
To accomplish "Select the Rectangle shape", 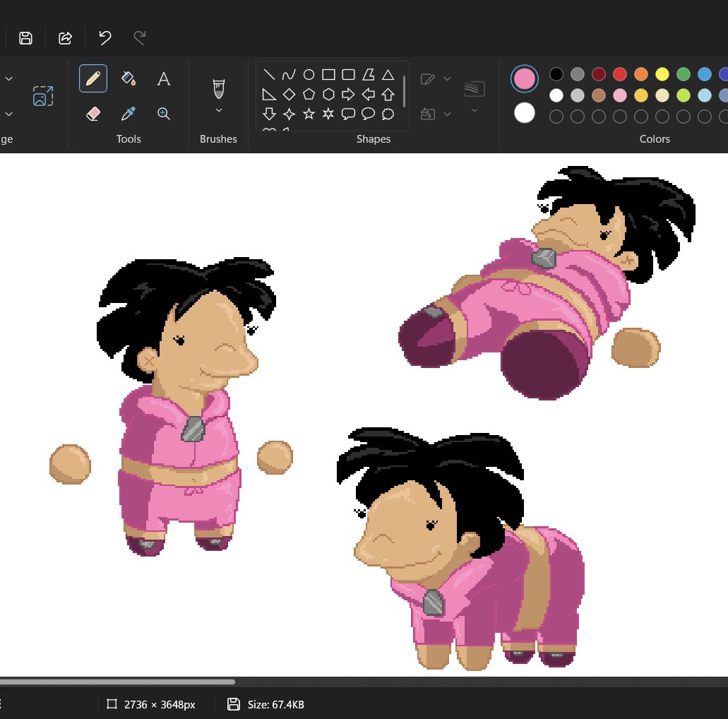I will coord(329,74).
